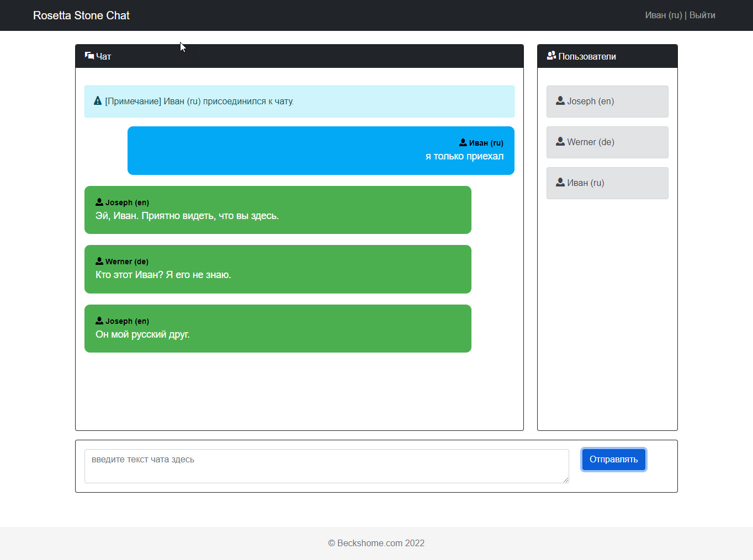
Task: Click the person icon in Joseph's "Он мой русский друг" message
Action: coord(99,321)
